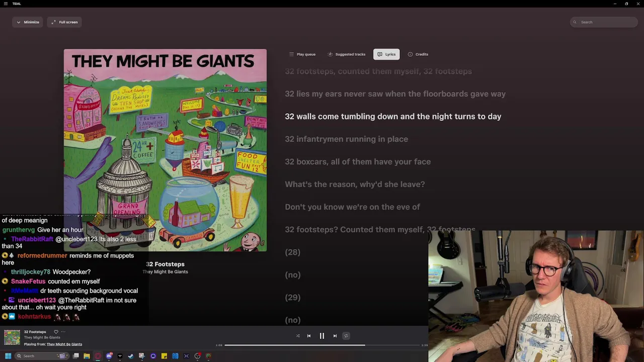Click the magnifier icon in the search box

click(575, 22)
